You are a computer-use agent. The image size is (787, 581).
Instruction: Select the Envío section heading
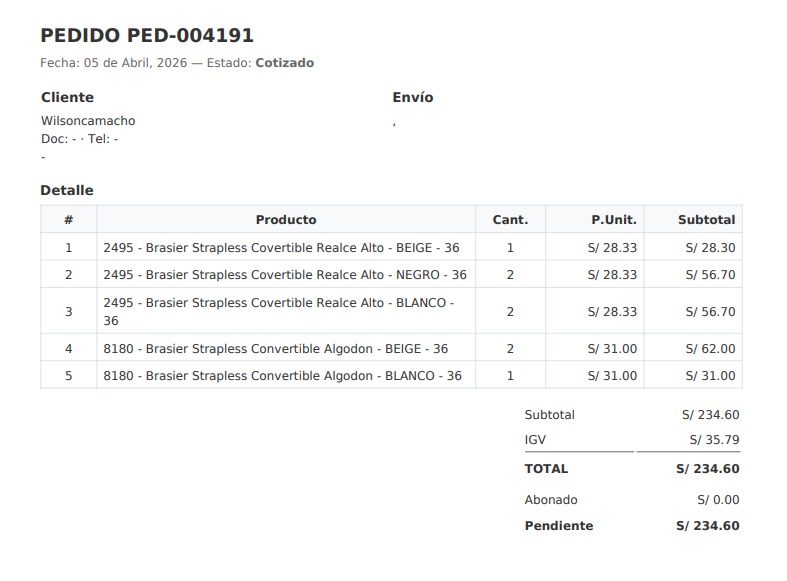pyautogui.click(x=412, y=98)
